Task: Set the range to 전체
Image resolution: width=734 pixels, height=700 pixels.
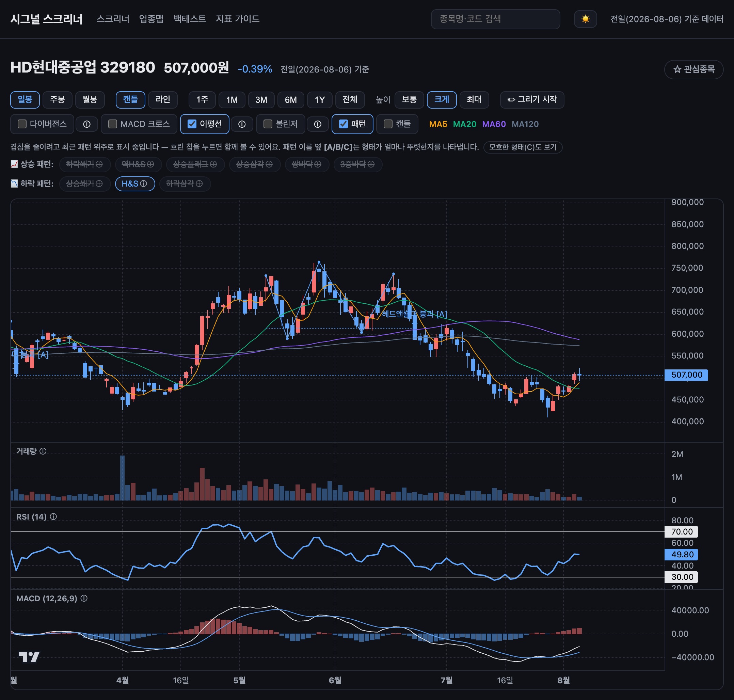Action: point(350,100)
